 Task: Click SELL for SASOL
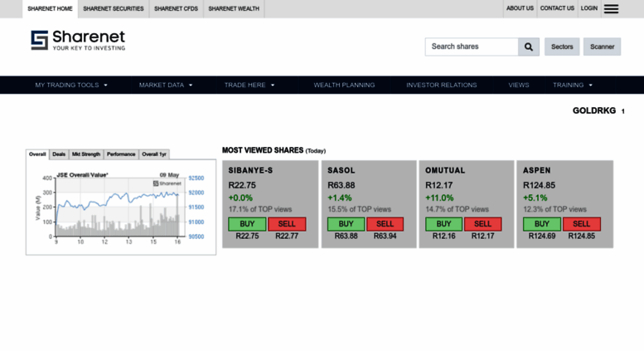click(x=385, y=224)
